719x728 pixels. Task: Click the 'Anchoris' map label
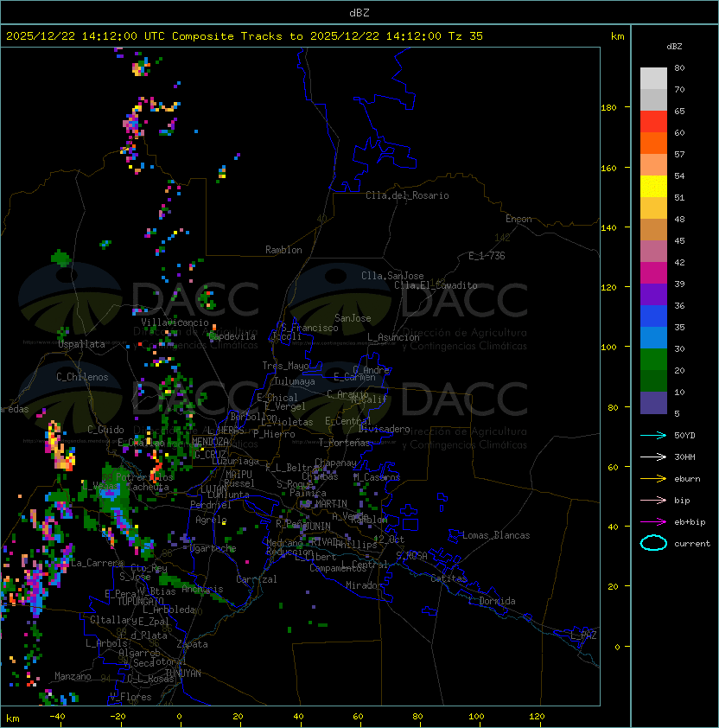click(202, 589)
